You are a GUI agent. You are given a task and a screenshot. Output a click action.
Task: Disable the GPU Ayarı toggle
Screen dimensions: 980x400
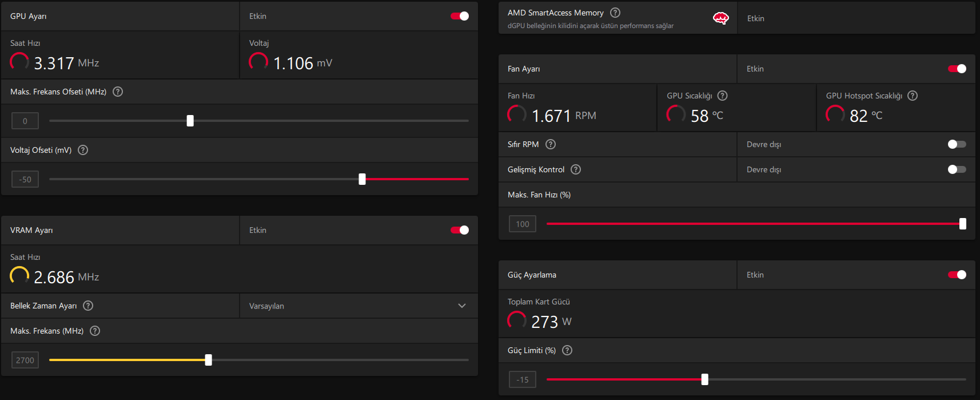point(460,16)
